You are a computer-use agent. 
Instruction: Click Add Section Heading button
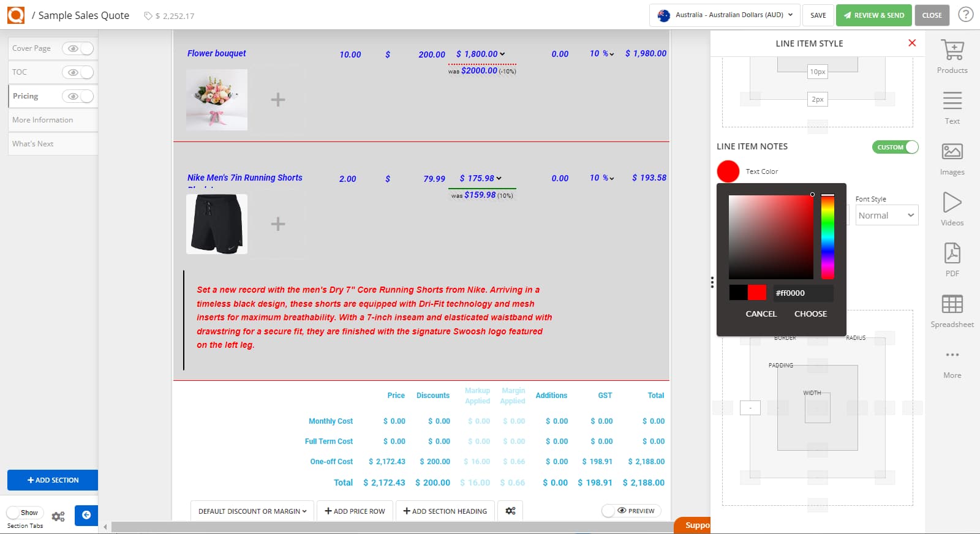click(445, 511)
